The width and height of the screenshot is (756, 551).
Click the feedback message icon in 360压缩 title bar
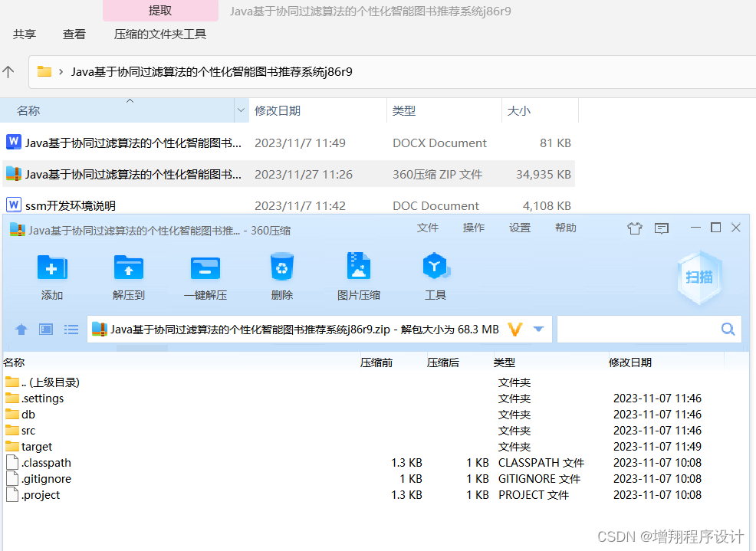pyautogui.click(x=662, y=228)
